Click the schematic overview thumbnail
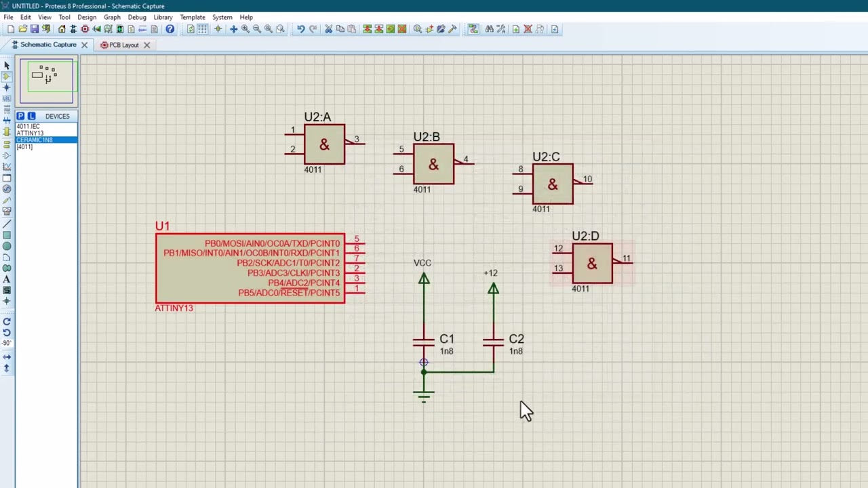Screen dimensions: 868x488 [46, 81]
